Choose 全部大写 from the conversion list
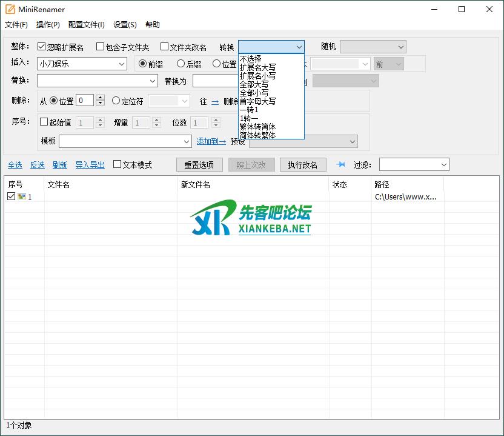Screen dimensions: 504x436 [x=254, y=84]
